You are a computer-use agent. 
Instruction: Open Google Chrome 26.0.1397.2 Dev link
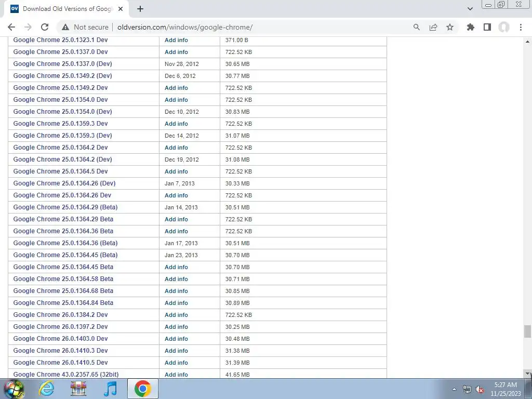[x=60, y=327]
